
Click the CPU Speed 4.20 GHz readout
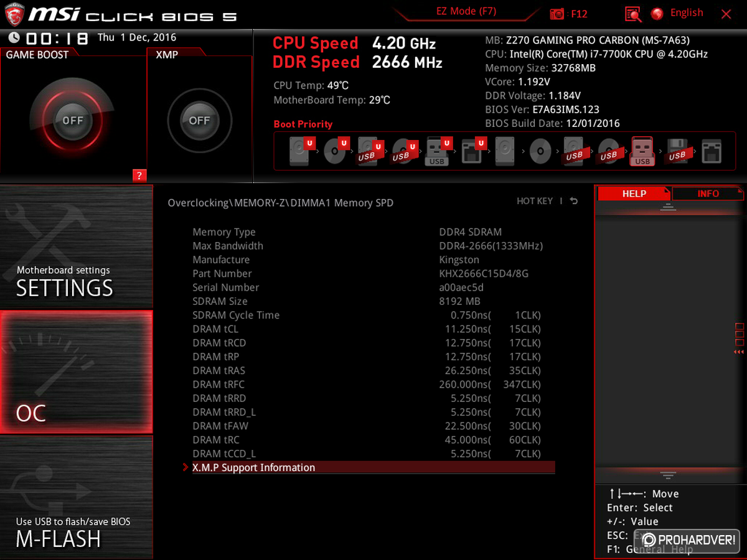tap(354, 43)
